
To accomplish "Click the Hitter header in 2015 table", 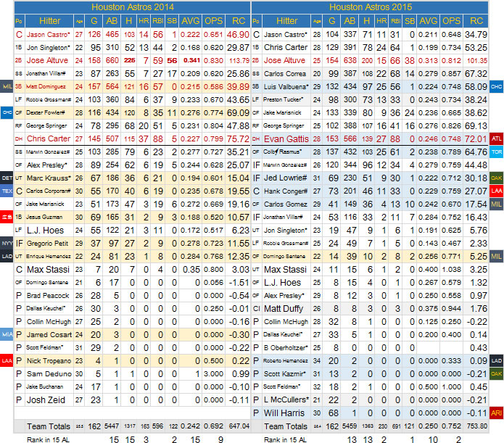I will pos(286,21).
